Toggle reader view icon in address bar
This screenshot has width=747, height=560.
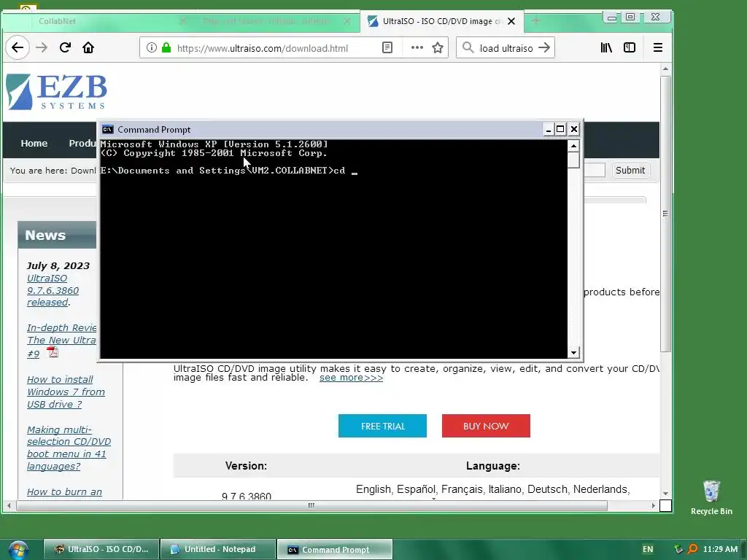387,47
